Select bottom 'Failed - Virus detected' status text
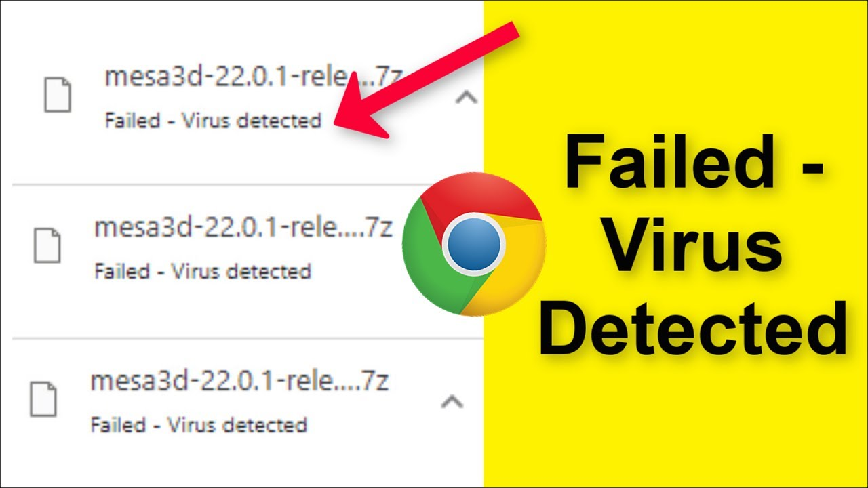The width and height of the screenshot is (868, 488). coord(199,425)
